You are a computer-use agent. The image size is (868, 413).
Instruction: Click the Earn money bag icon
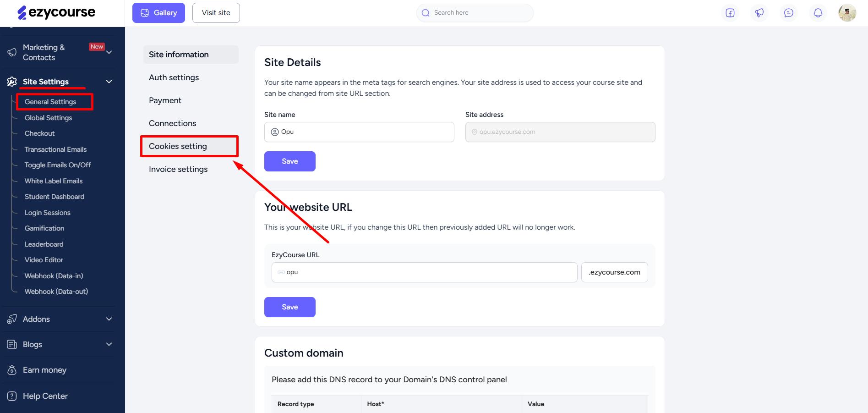[x=12, y=370]
